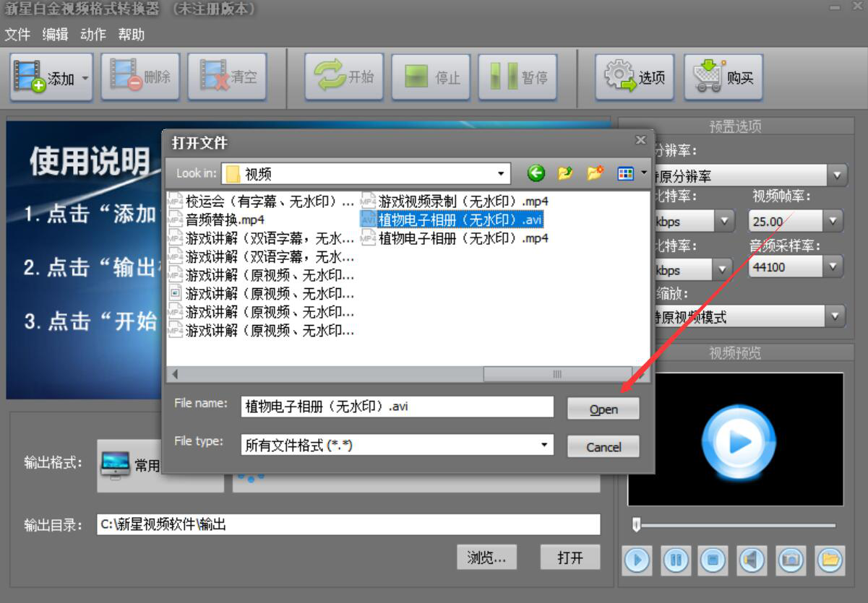This screenshot has width=868, height=603.
Task: Click the File name input field
Action: point(397,407)
